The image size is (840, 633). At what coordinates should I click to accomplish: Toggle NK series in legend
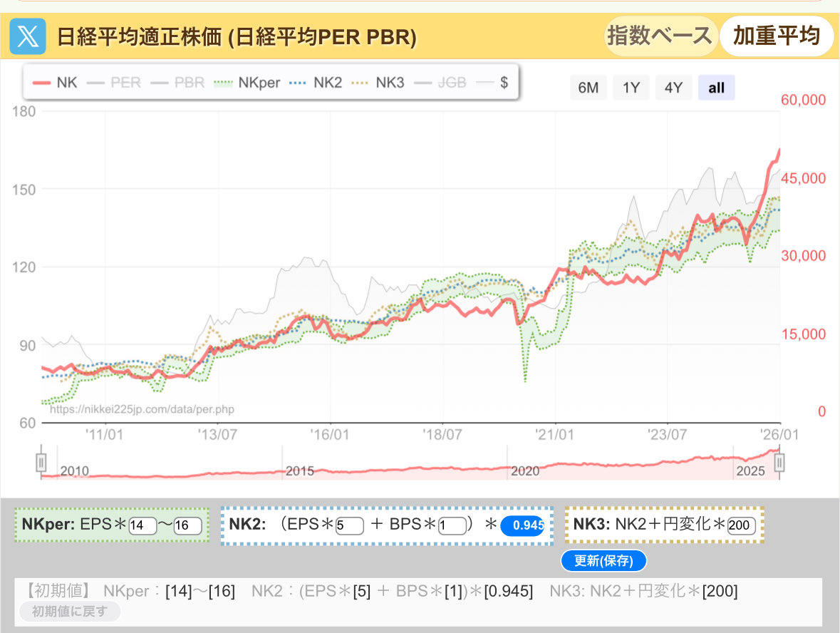[55, 83]
